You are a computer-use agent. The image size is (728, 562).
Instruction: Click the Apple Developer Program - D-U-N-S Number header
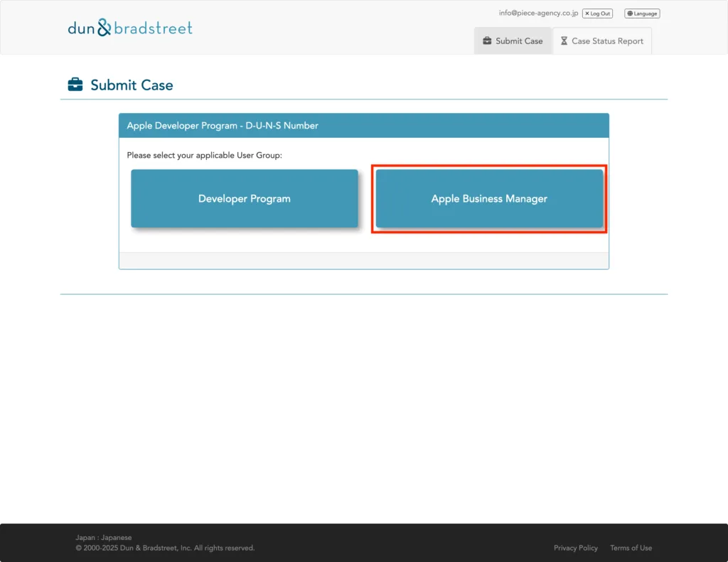coord(364,125)
